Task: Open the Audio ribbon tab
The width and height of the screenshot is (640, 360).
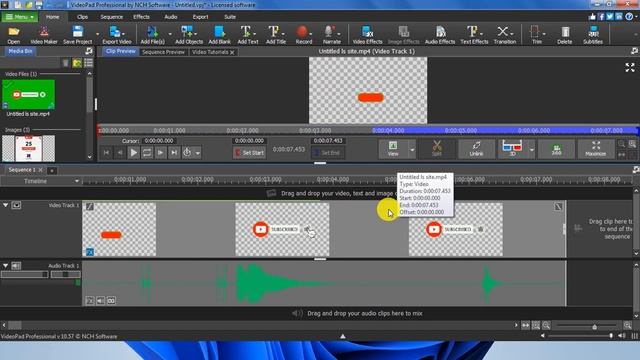Action: tap(171, 17)
